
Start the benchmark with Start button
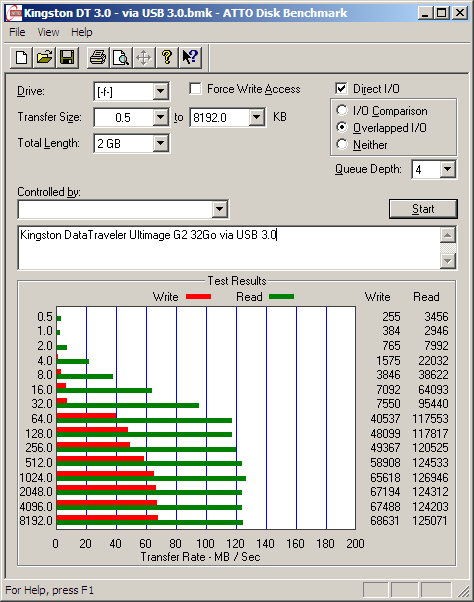pos(423,209)
